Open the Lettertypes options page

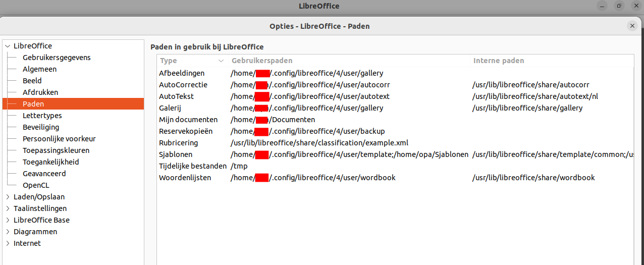pyautogui.click(x=42, y=116)
